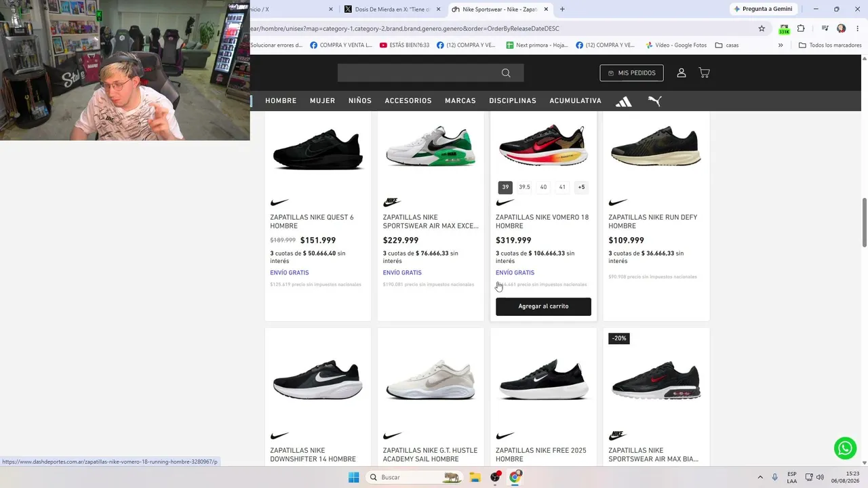Click the browser address bar URL
This screenshot has width=868, height=488.
405,28
